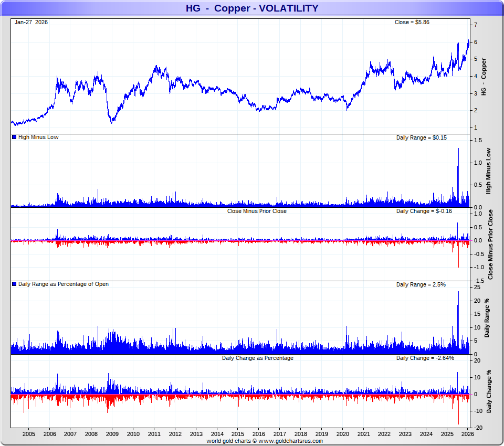
Task: Click the price axis tick labeled 7
Action: (x=476, y=25)
